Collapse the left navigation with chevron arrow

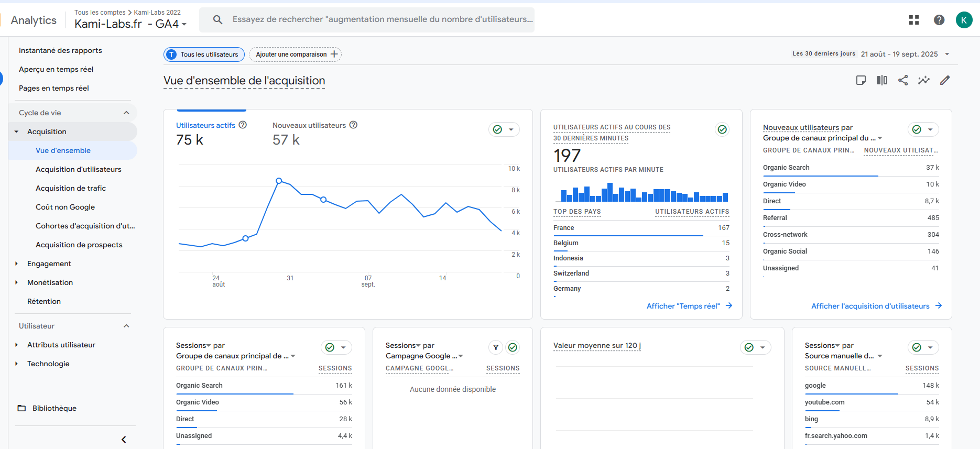[124, 440]
